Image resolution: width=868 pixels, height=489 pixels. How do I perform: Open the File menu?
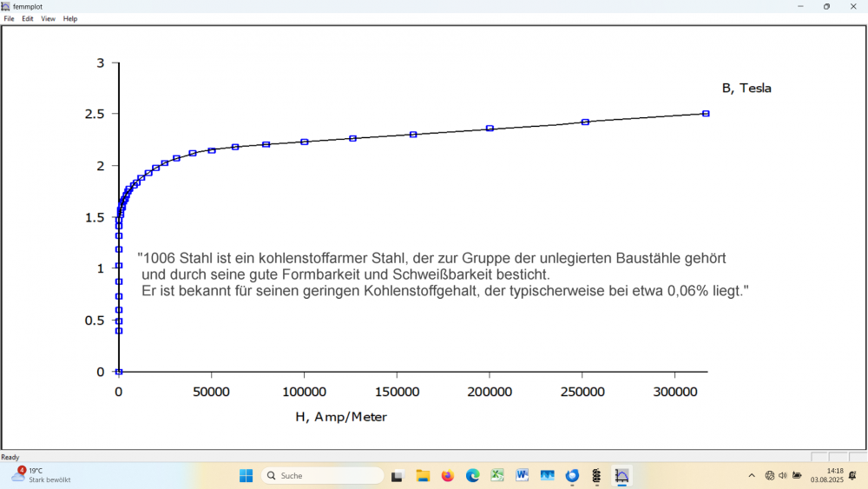[9, 18]
